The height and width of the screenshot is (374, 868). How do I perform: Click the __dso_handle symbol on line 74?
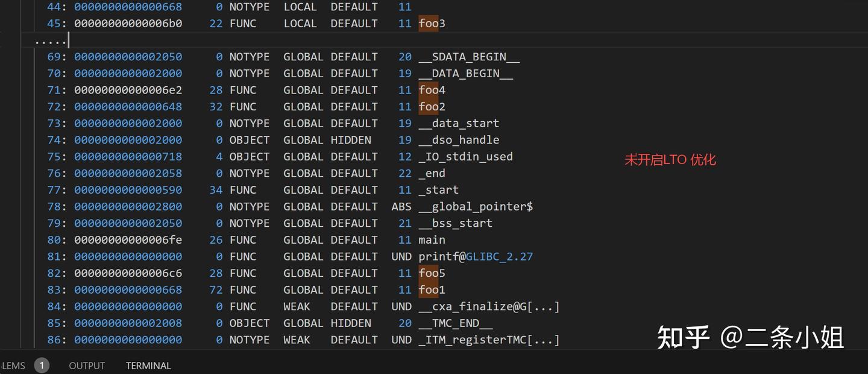(x=459, y=140)
